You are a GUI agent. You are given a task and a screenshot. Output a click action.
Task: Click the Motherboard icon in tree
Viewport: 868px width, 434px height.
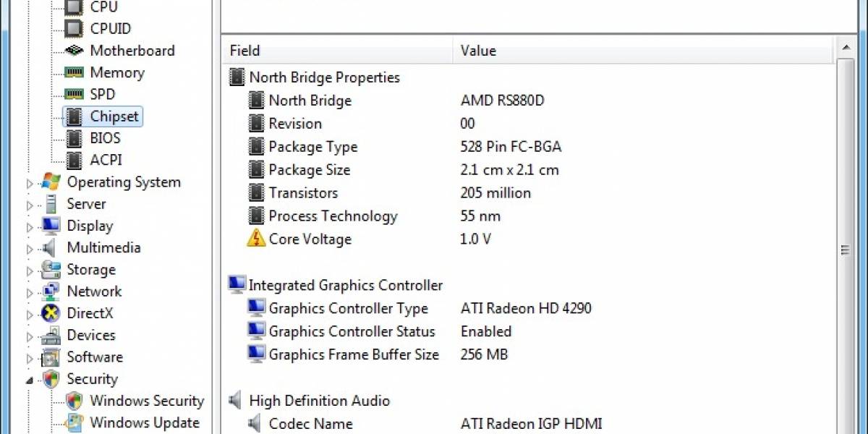pos(74,51)
